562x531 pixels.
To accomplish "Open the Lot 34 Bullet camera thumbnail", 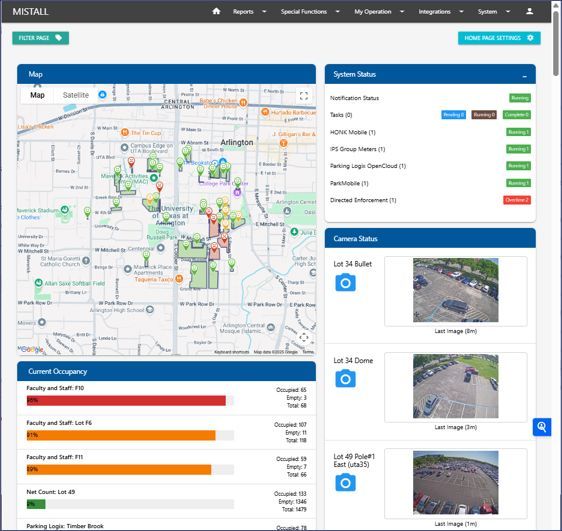I will coord(455,290).
